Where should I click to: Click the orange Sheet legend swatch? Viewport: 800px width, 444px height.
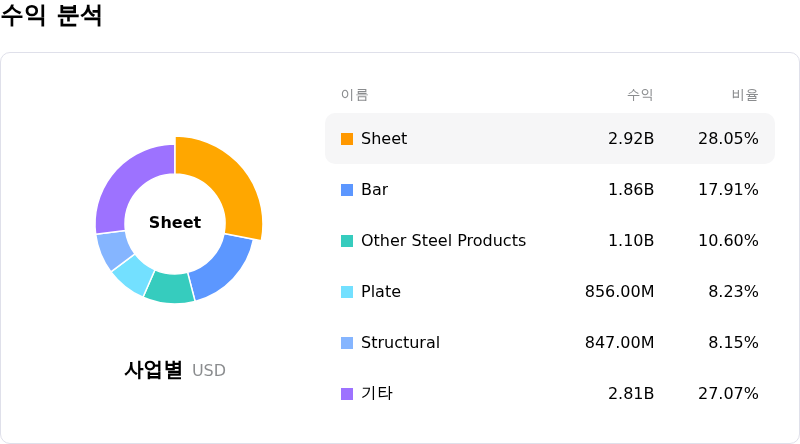347,139
